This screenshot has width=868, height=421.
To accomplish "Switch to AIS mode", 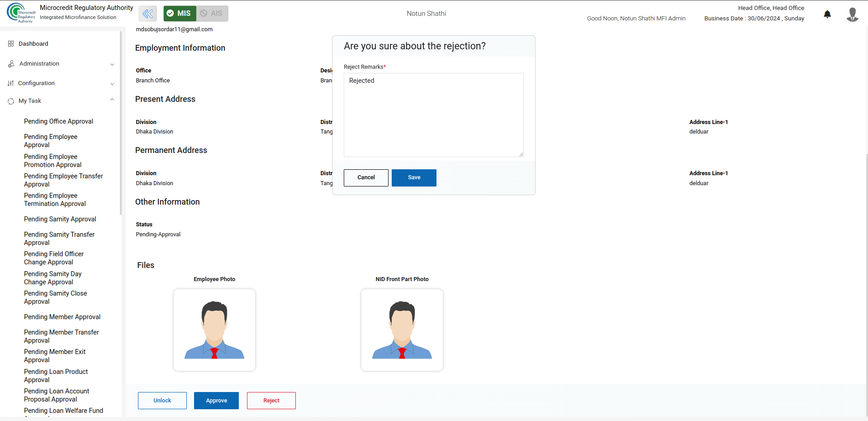I will [x=212, y=14].
